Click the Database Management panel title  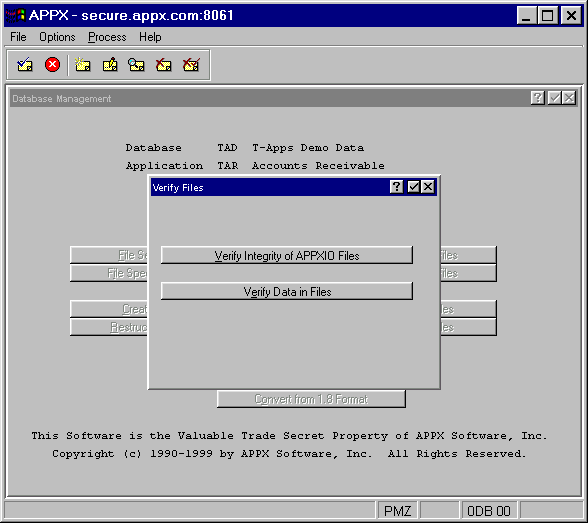pos(62,99)
